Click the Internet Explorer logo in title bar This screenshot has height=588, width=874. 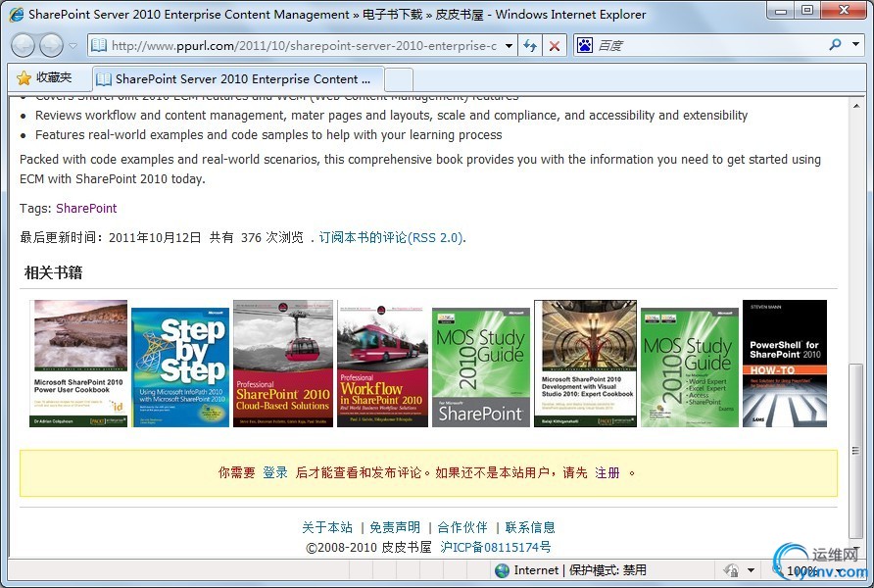pyautogui.click(x=17, y=15)
